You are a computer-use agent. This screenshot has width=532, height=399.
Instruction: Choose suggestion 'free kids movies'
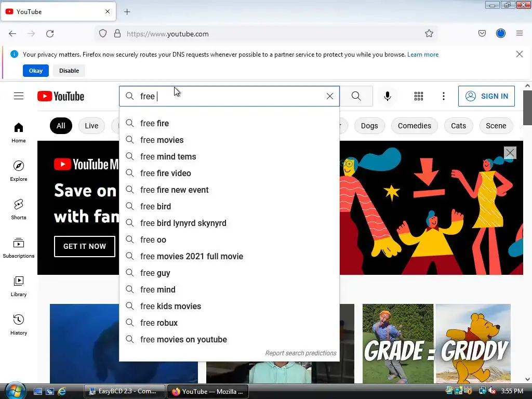[229, 306]
